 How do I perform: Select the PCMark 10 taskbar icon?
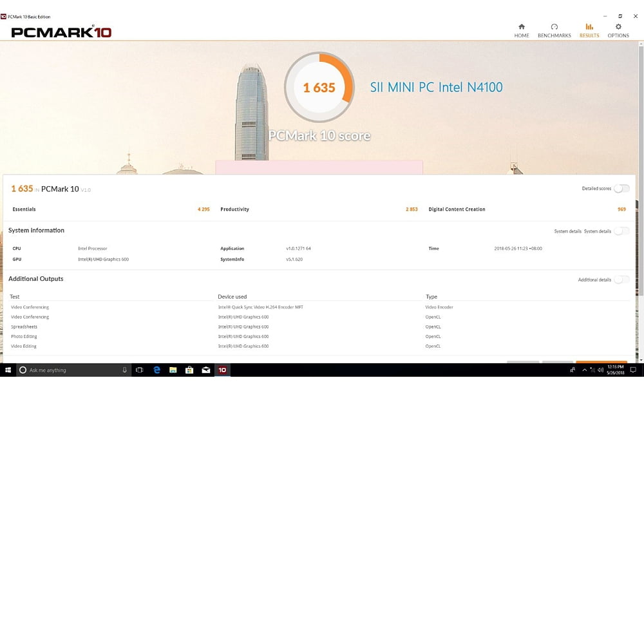click(x=222, y=370)
